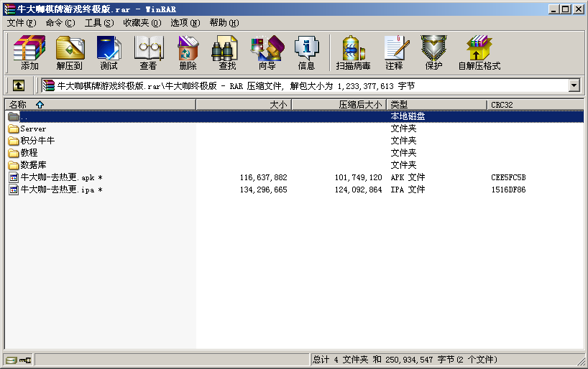
Task: Open the 查看 (View) tool
Action: point(148,53)
